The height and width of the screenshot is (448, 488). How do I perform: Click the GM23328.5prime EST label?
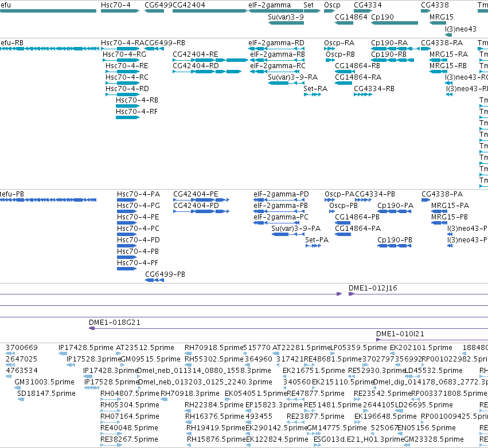pos(434,439)
